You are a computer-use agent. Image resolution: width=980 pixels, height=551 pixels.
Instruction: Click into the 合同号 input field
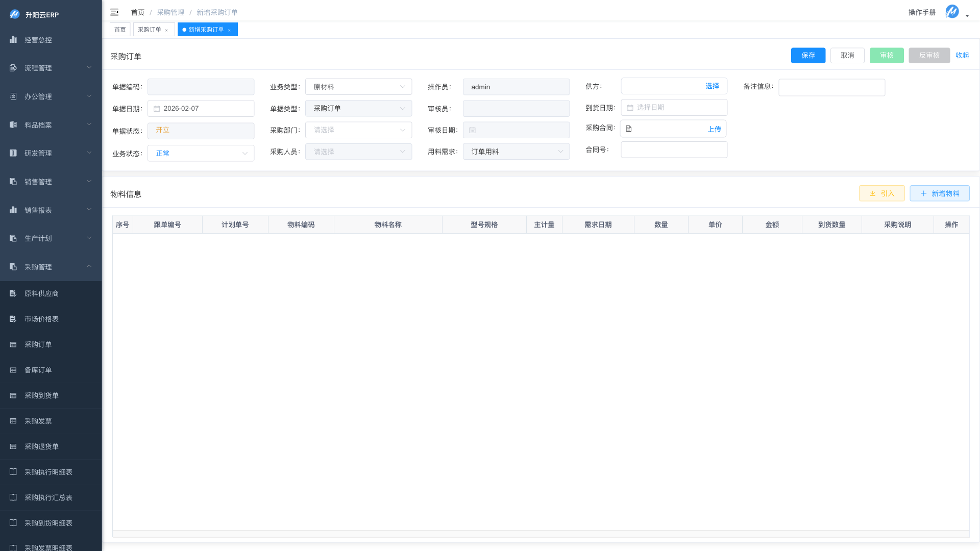click(x=674, y=149)
